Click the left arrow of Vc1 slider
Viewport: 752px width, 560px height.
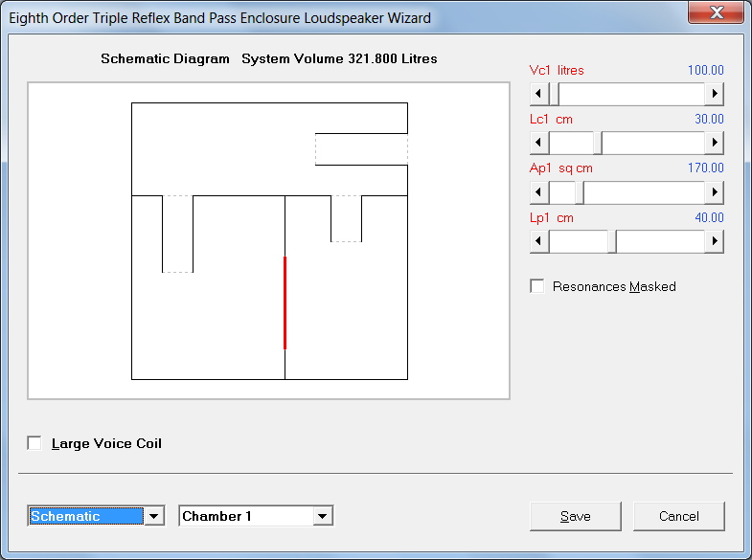point(539,94)
